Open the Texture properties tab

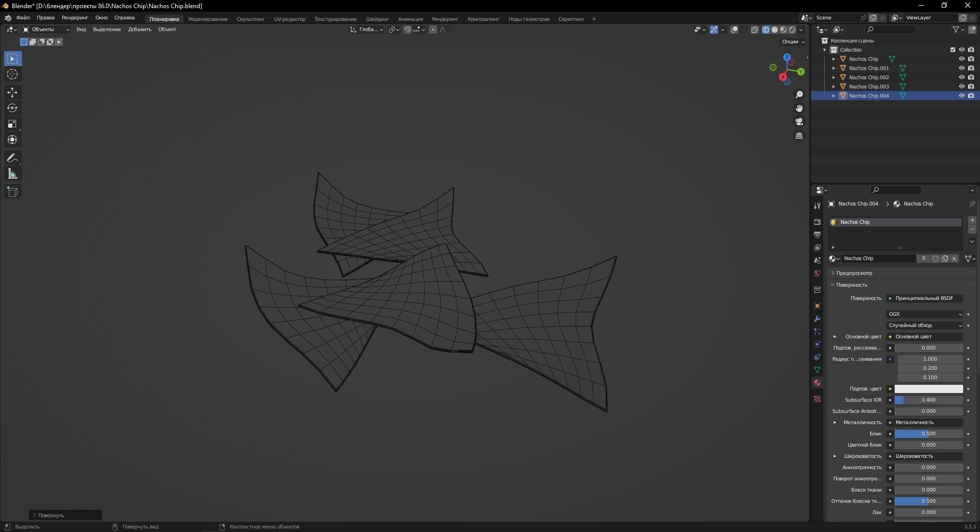tap(817, 399)
